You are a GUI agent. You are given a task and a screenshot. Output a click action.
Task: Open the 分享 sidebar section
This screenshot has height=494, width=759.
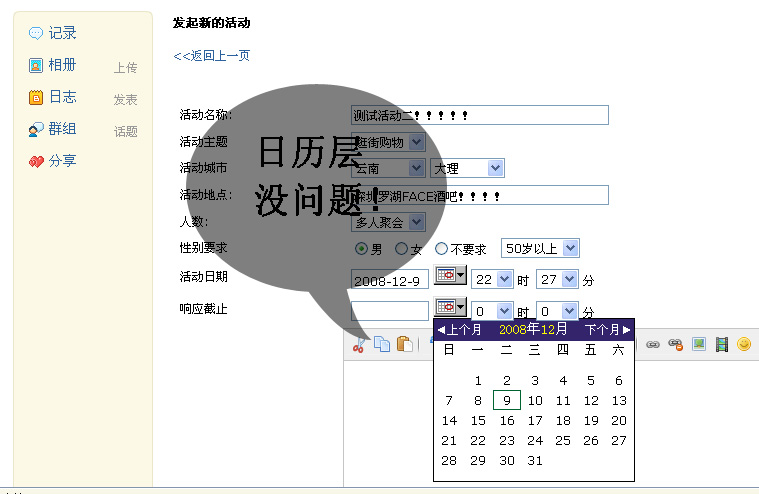click(62, 161)
